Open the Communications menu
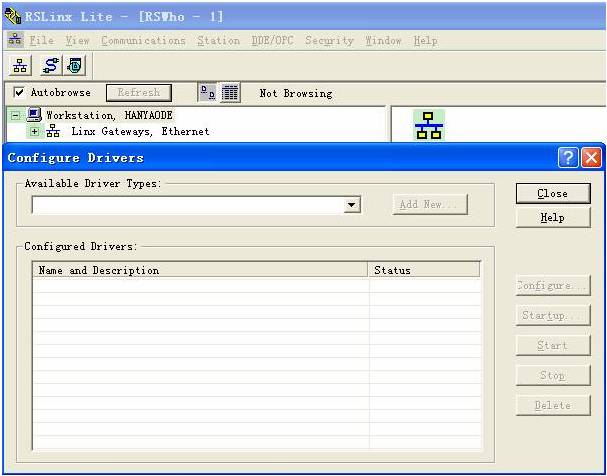The width and height of the screenshot is (607, 476). click(x=143, y=40)
